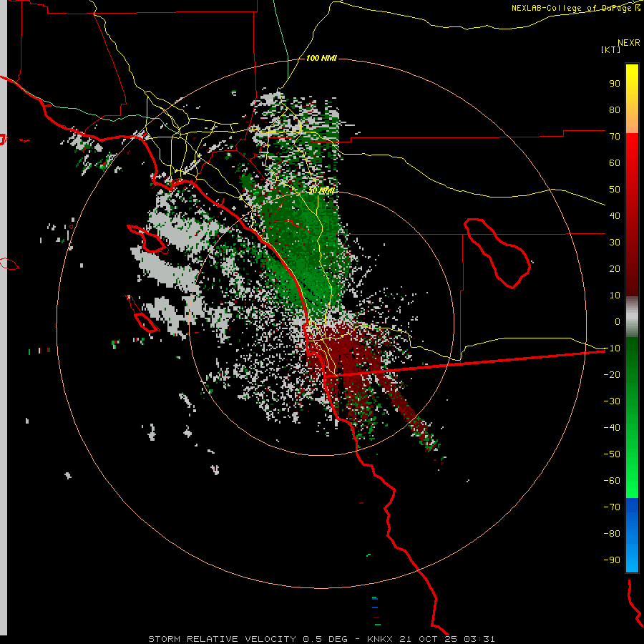Click the 0.5 DEG elevation text
This screenshot has width=644, height=644.
click(326, 639)
